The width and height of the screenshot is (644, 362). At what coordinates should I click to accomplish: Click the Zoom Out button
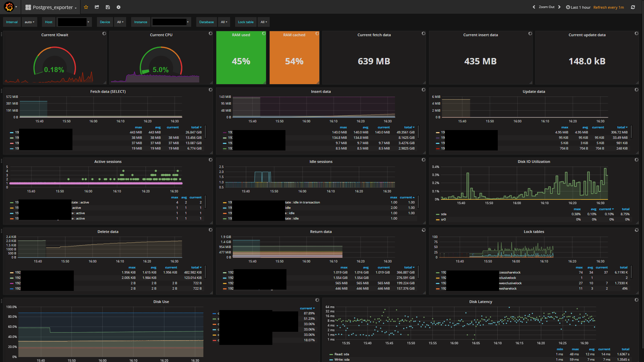click(546, 7)
